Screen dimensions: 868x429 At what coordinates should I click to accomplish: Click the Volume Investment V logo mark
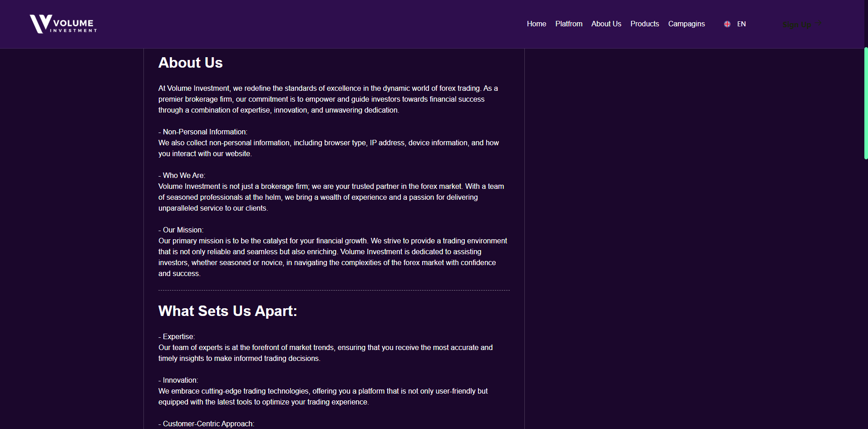pyautogui.click(x=40, y=24)
